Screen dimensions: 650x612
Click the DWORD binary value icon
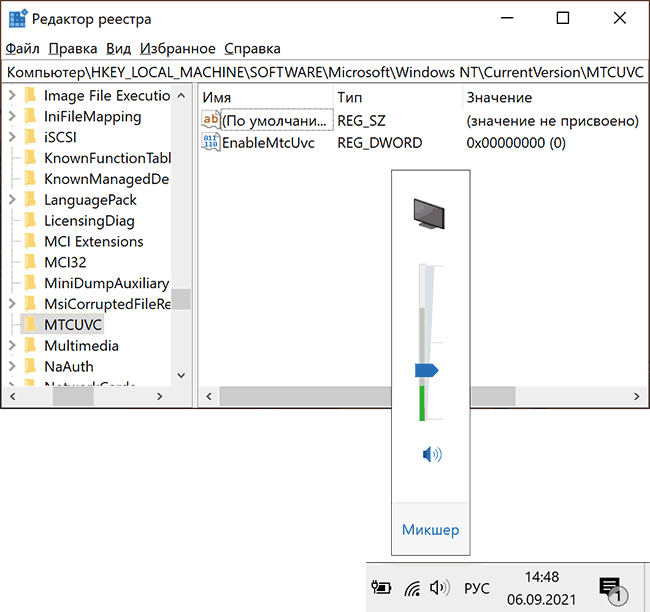click(211, 142)
